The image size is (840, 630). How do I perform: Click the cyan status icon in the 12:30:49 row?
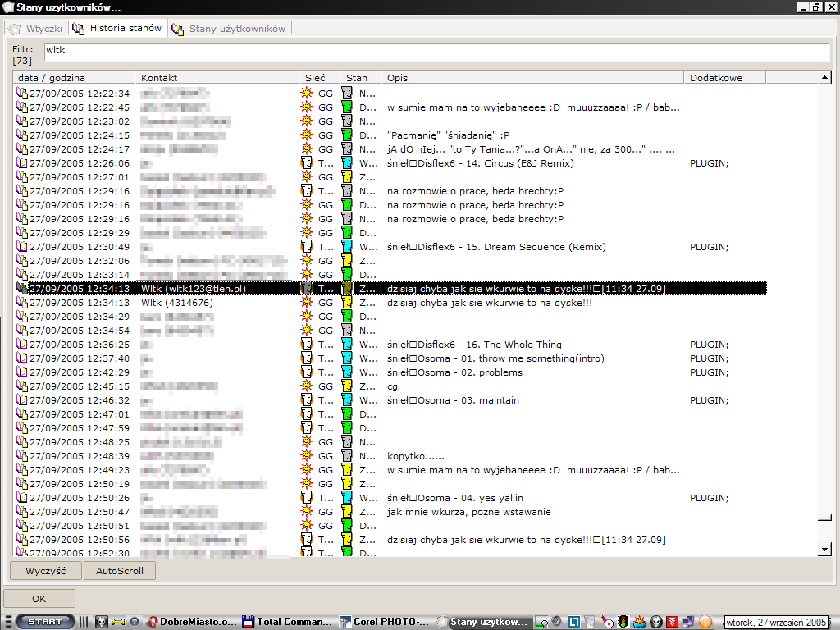[x=347, y=247]
